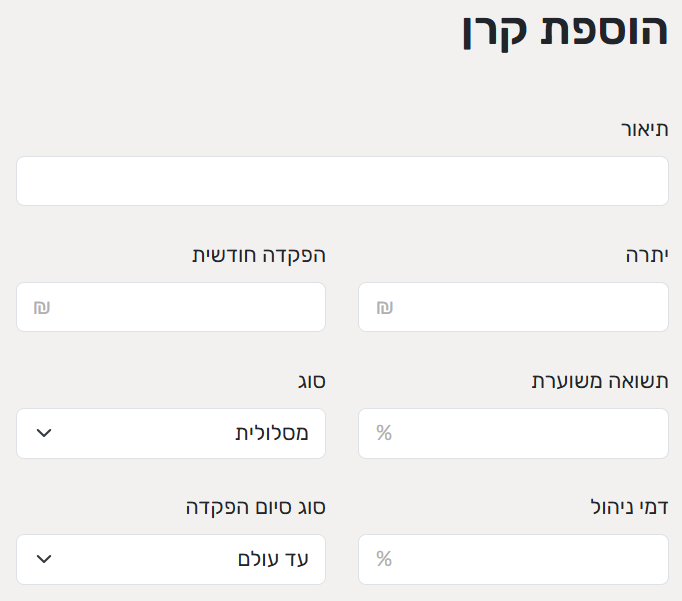Click the shekel icon in the יתרה field
Viewport: 682px width, 601px height.
pos(384,308)
